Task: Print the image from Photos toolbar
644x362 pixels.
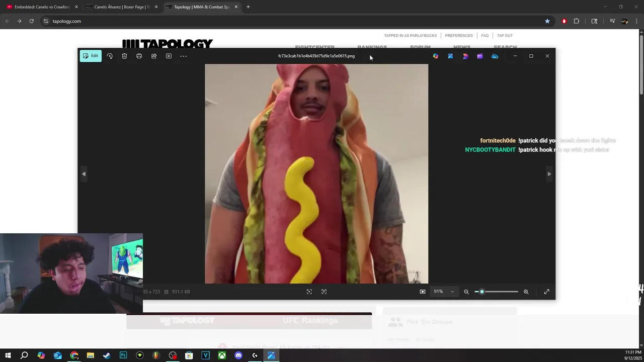Action: point(139,56)
